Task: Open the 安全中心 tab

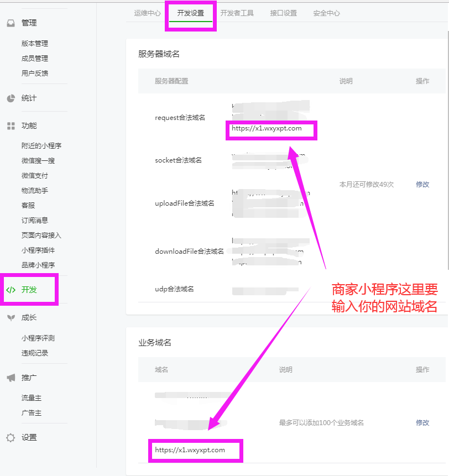Action: coord(326,13)
